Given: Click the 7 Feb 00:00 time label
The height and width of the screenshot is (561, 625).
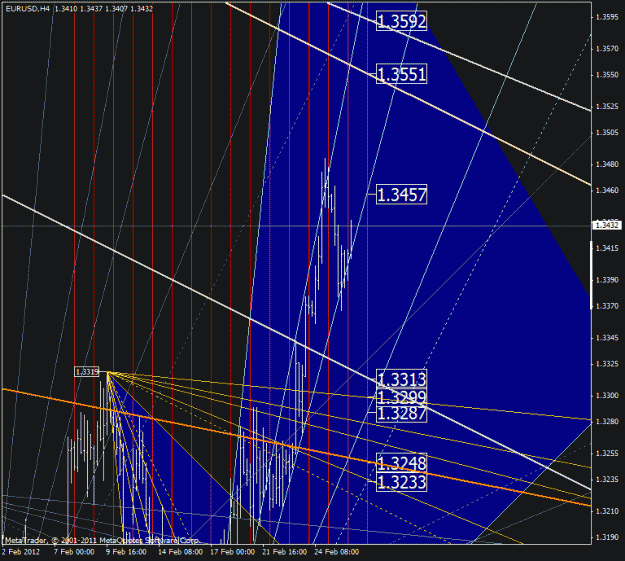Looking at the screenshot, I should [x=74, y=552].
